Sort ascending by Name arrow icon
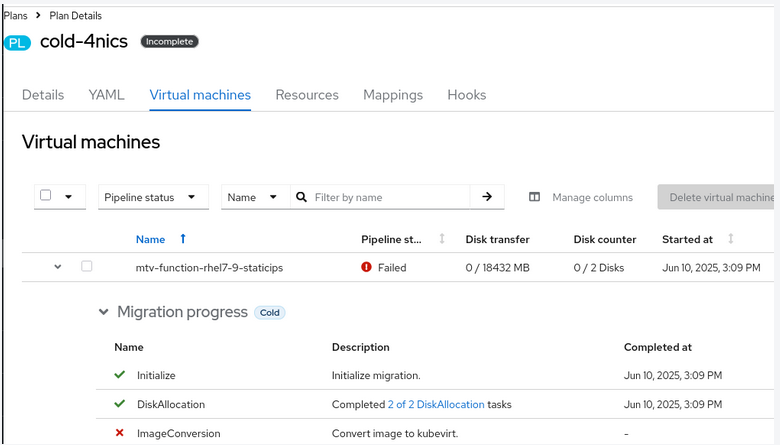Viewport: 780px width, 445px height. [x=183, y=239]
